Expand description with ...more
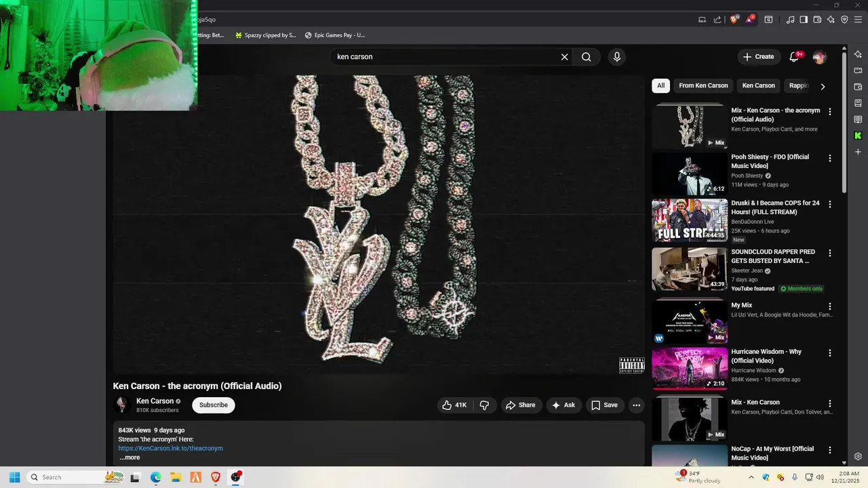Screen dimensions: 868x488 [130, 457]
